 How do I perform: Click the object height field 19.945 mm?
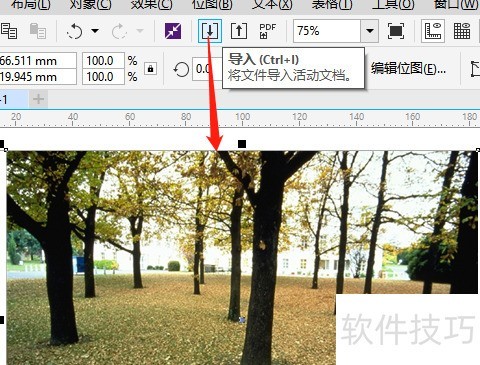coord(38,77)
